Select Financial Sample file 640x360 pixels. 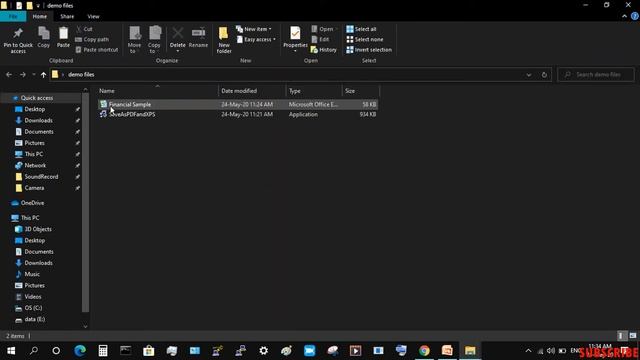coord(238,104)
